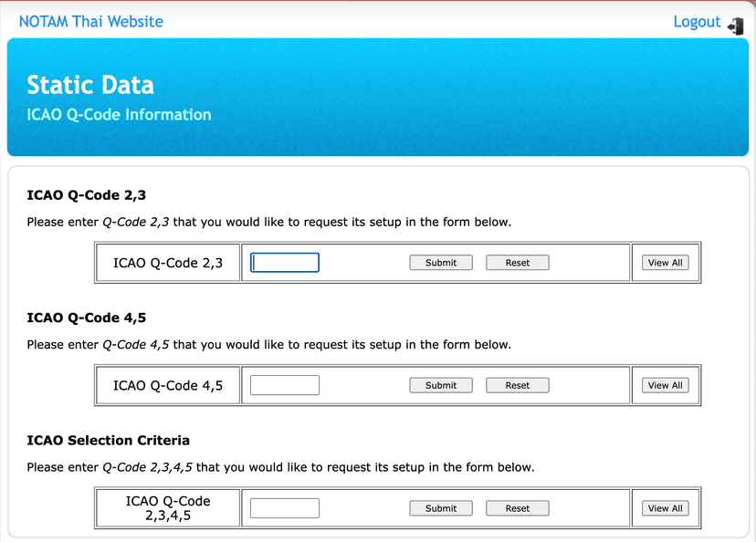Reset the ICAO Q-Code 2,3 form
This screenshot has width=756, height=542.
pos(518,263)
